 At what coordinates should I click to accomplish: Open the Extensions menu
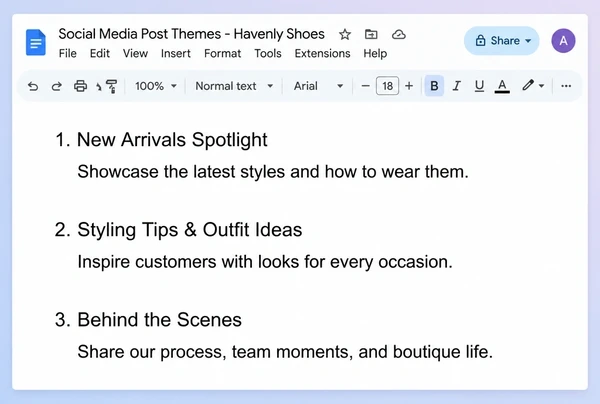(x=322, y=54)
